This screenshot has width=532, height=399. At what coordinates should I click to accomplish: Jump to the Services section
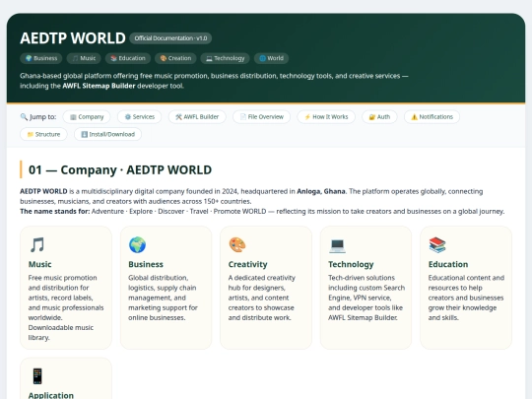point(140,116)
